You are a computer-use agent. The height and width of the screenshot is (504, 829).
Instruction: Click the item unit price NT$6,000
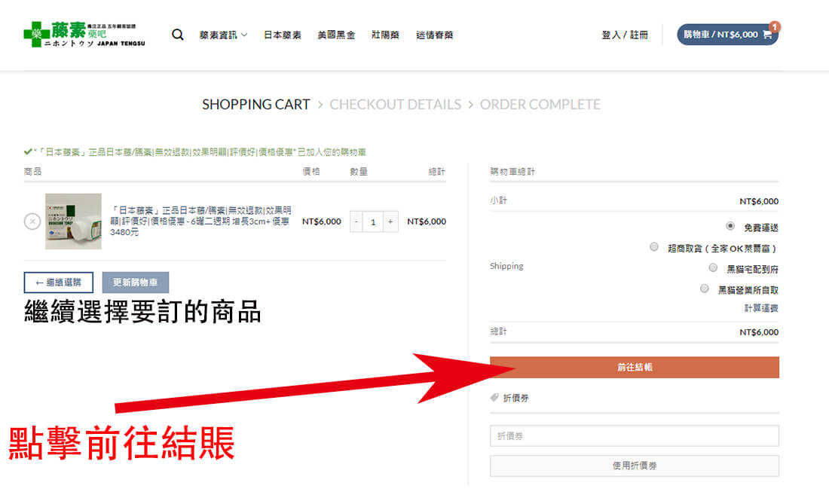point(322,222)
